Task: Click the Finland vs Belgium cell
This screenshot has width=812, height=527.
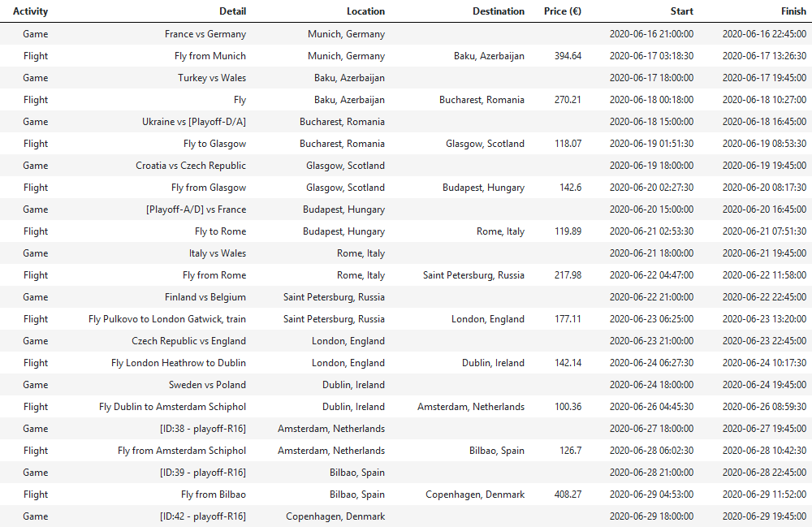Action: 205,297
